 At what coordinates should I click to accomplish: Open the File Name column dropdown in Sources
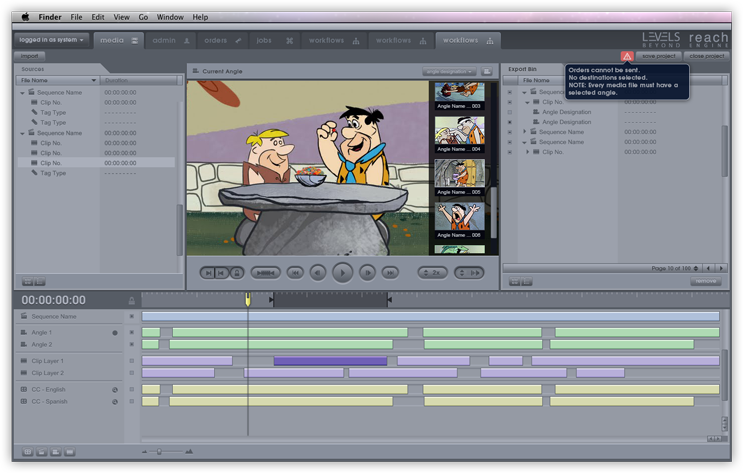pos(93,81)
